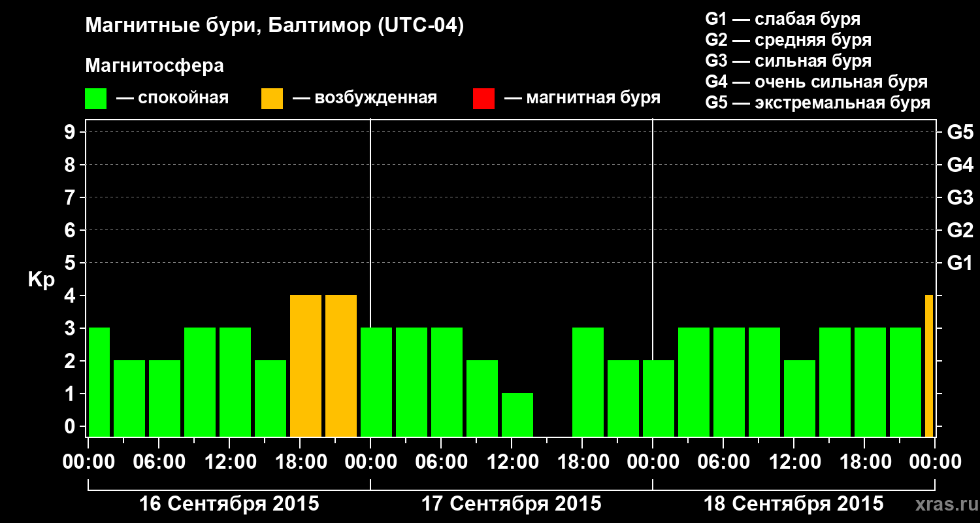
Task: Click the '— возбужденная' legend label
Action: point(365,99)
